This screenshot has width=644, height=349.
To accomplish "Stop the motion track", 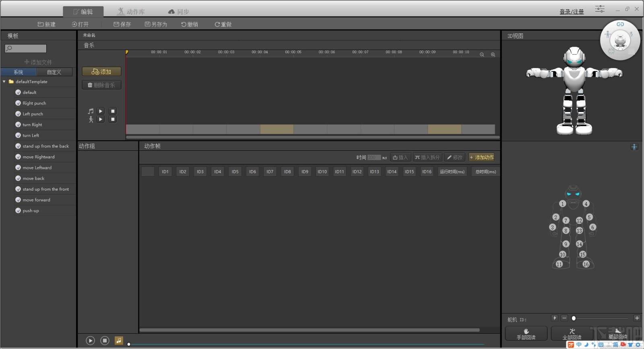I will (113, 119).
